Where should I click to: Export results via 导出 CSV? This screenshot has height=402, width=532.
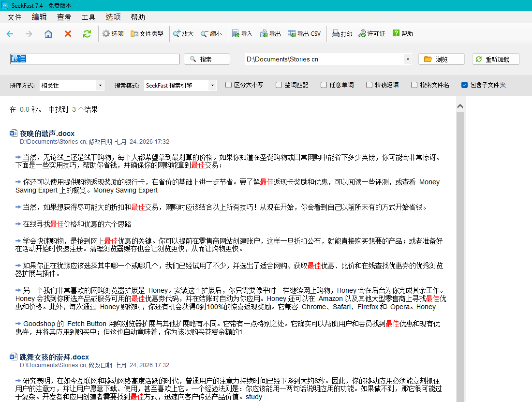(304, 33)
